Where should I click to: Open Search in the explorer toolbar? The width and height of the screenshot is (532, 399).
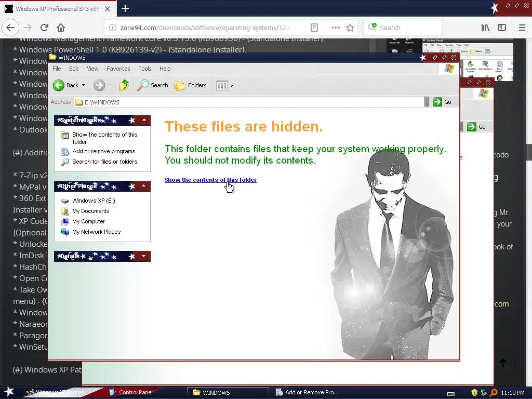(x=153, y=85)
